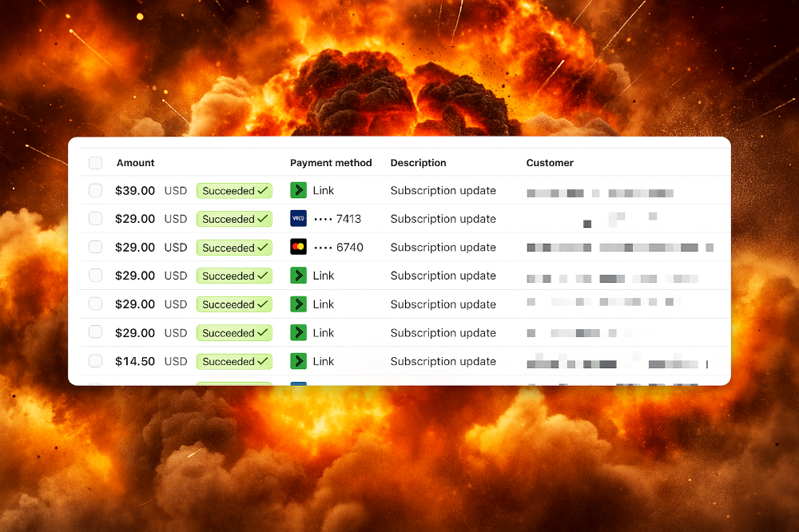
Task: Click the Link icon in the $14.50 row
Action: (x=298, y=361)
